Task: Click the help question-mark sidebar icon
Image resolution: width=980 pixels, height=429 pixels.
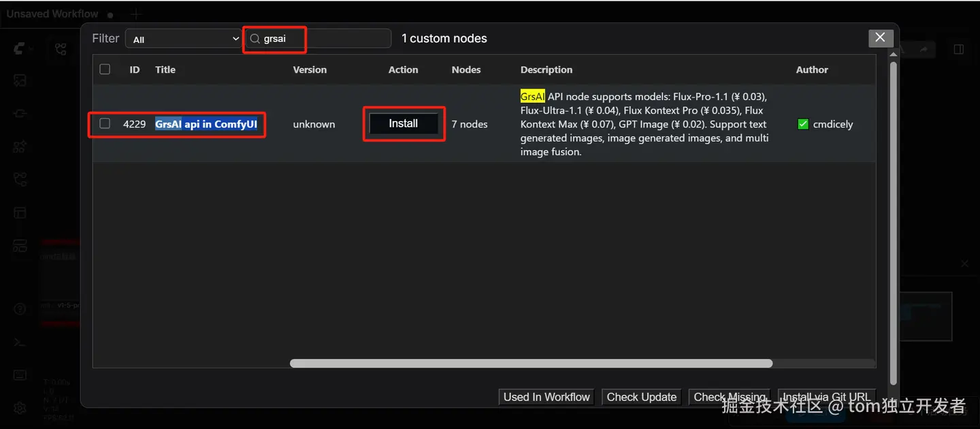Action: [x=20, y=309]
